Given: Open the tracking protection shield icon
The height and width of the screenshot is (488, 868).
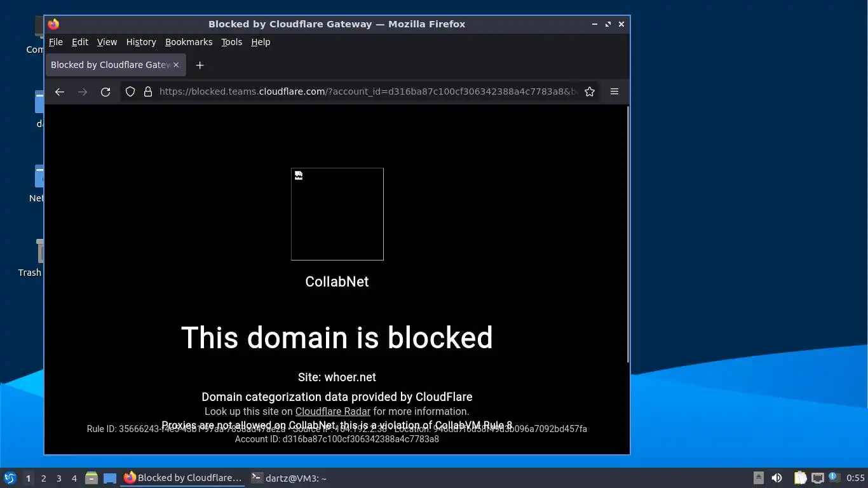Looking at the screenshot, I should click(x=130, y=91).
